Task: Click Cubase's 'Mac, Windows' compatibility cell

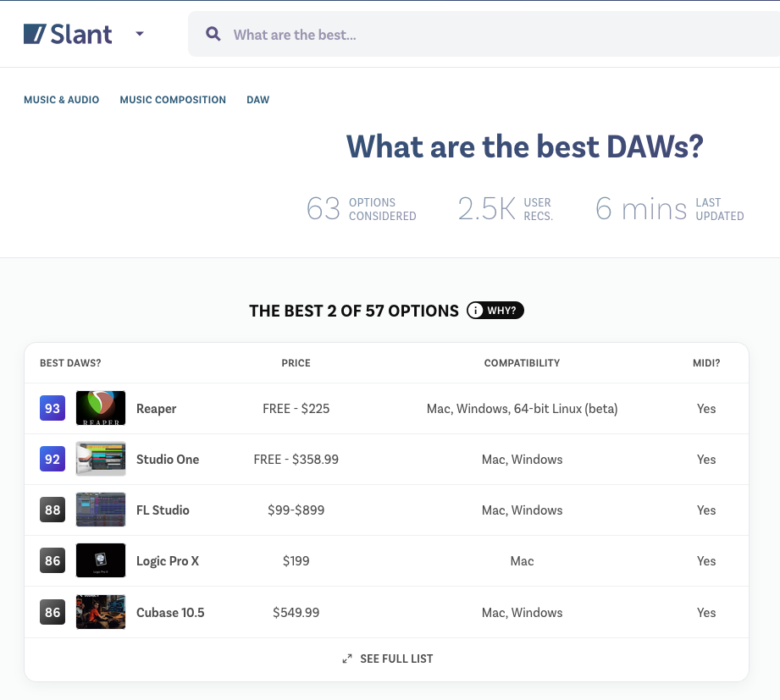Action: (522, 613)
